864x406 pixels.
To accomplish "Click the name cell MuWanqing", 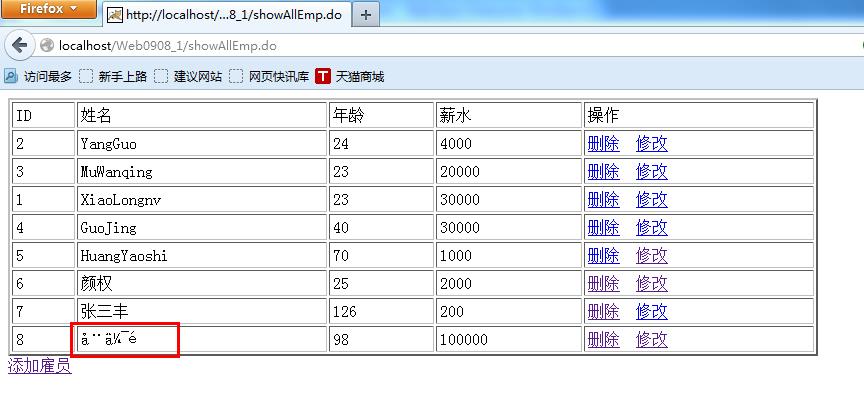I will 202,172.
